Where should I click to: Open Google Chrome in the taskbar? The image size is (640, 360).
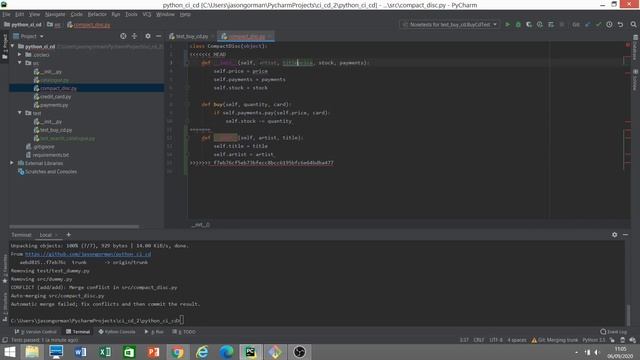pyautogui.click(x=178, y=352)
